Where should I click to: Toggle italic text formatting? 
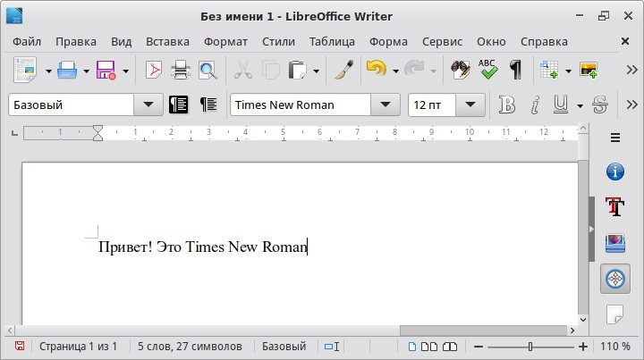[535, 105]
